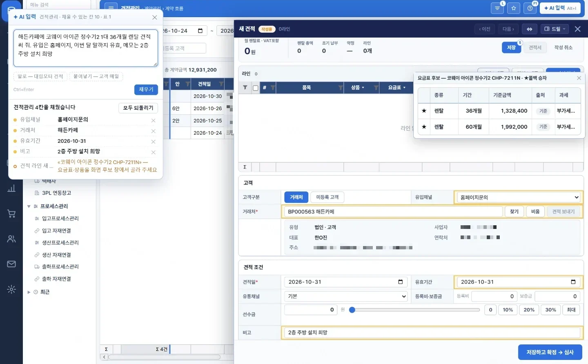Click the 말로 — 대림모터 견적 example chip
This screenshot has width=588, height=364.
click(x=40, y=76)
